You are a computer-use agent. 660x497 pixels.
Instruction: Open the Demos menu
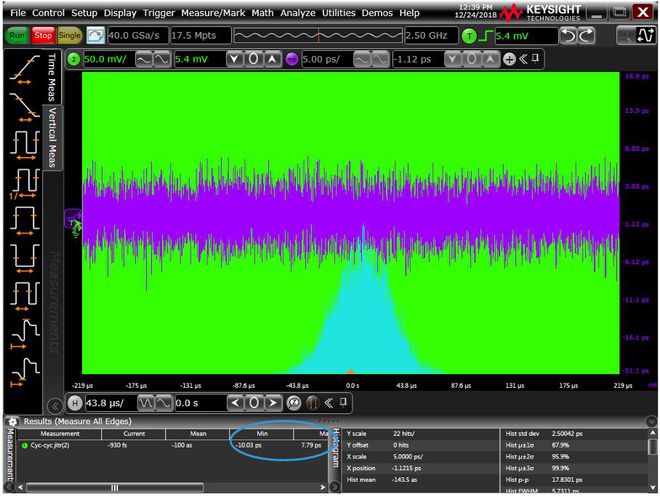click(377, 13)
